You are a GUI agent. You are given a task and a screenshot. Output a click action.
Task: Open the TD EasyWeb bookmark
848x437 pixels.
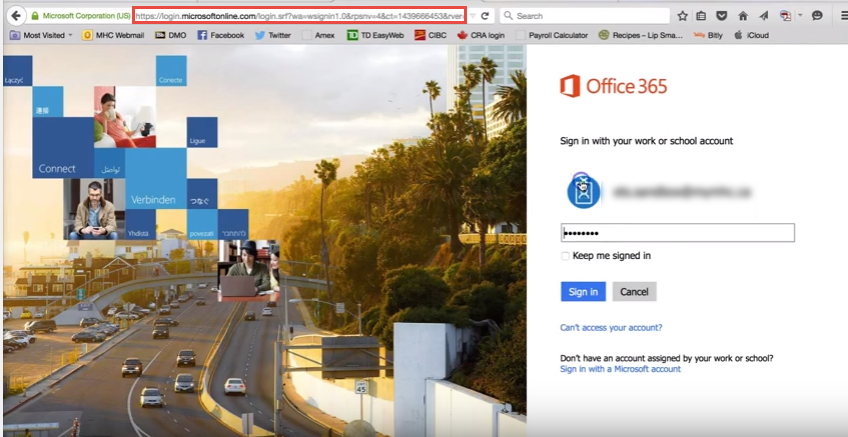[376, 35]
